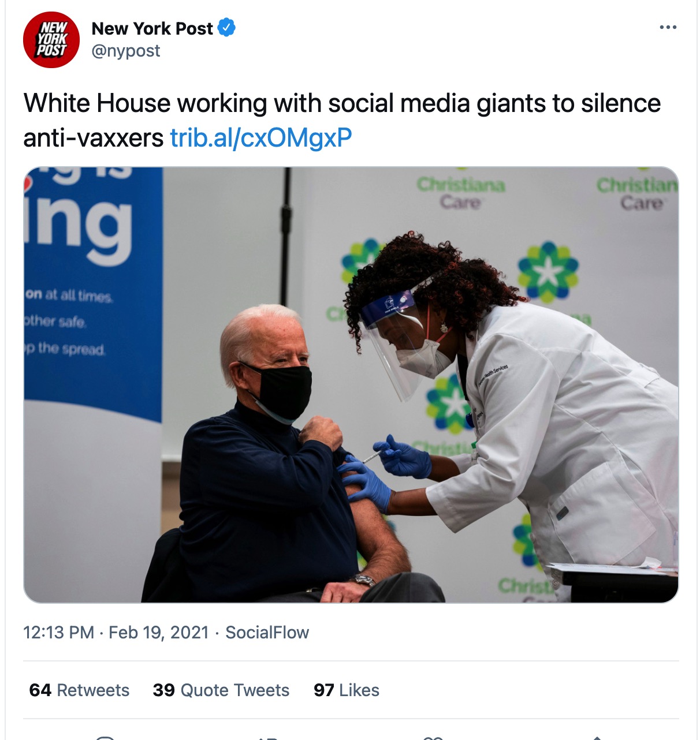Click the tweet headline text about anti-vaxxers
This screenshot has width=700, height=740.
click(342, 120)
